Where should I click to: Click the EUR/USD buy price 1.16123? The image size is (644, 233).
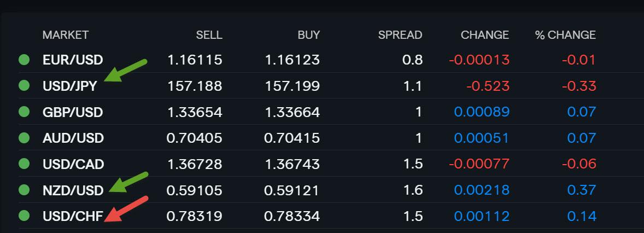coord(292,60)
